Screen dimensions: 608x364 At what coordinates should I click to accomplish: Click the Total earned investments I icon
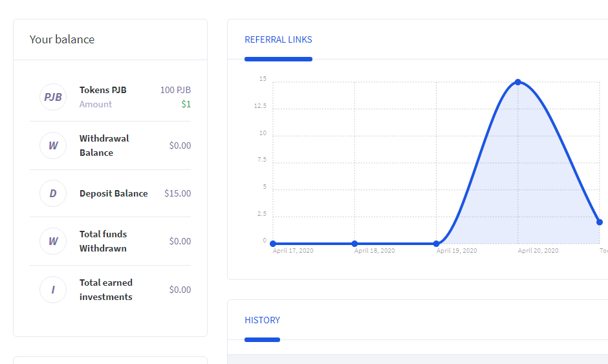tap(53, 290)
